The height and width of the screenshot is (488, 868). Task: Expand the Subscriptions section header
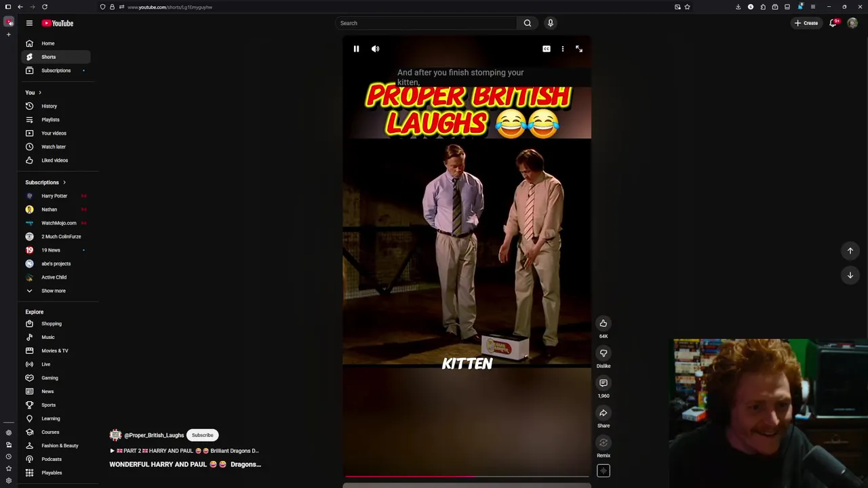pyautogui.click(x=45, y=182)
